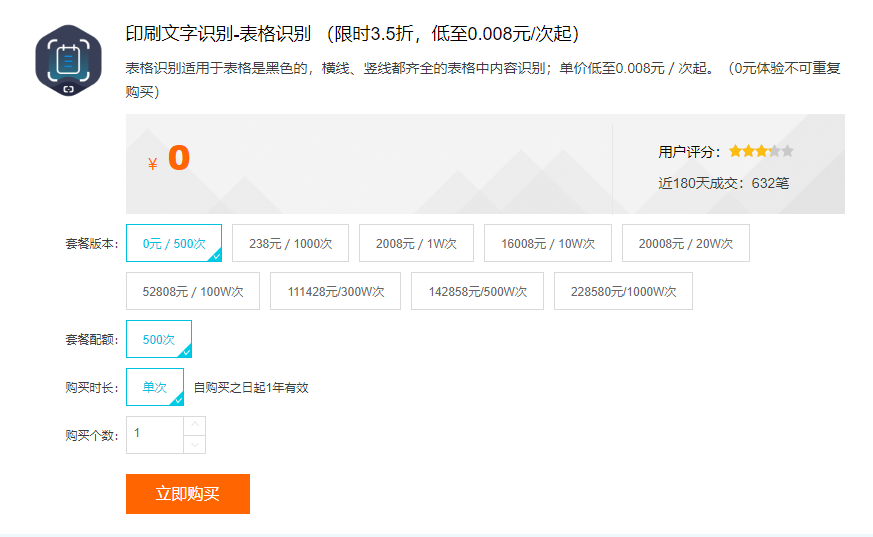Screen dimensions: 873x537
Task: Click the 立即购买 buy now button
Action: tap(188, 494)
